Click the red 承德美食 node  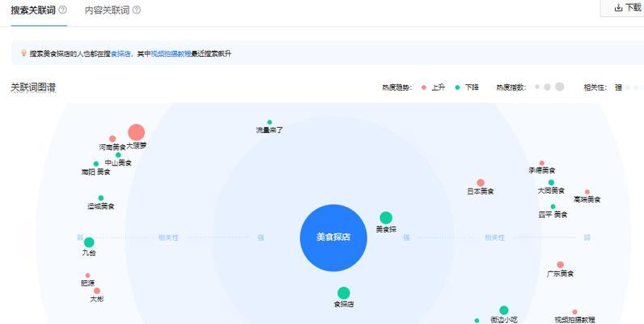(x=542, y=164)
